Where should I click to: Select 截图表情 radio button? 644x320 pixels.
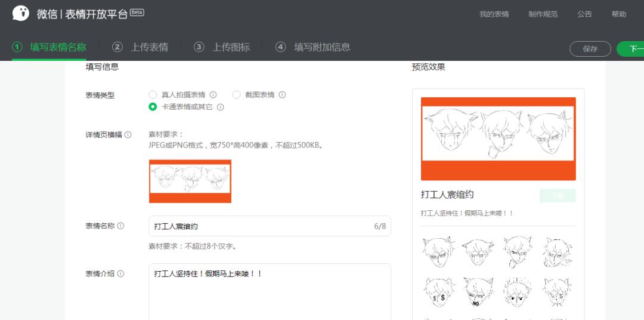236,95
